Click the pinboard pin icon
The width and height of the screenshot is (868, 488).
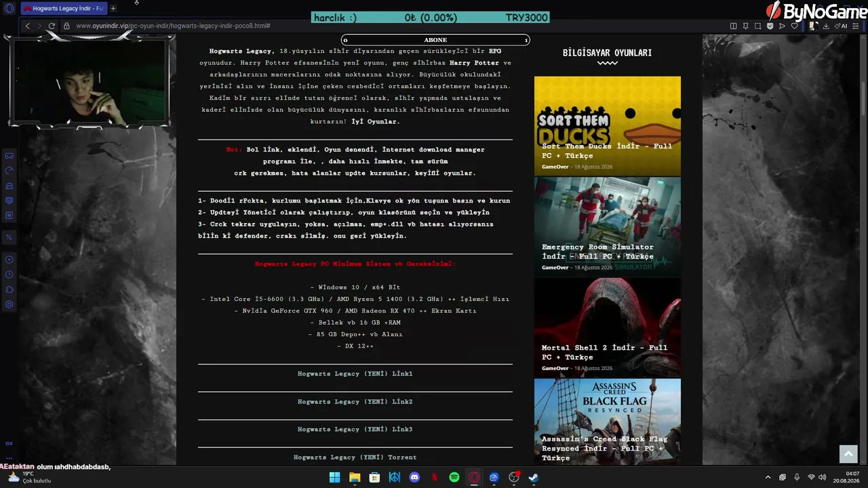(x=745, y=26)
